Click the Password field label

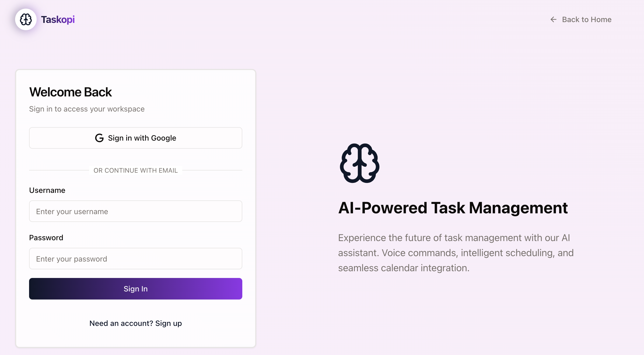pos(46,238)
